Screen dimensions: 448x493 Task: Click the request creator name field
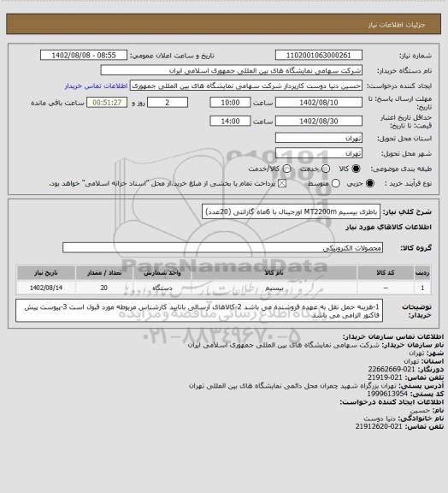246,86
